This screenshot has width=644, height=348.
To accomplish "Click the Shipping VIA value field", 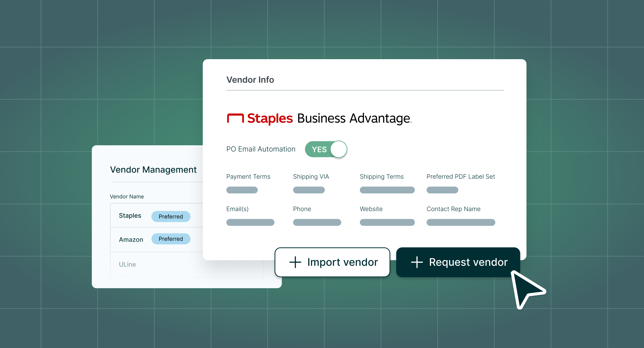I will [309, 190].
